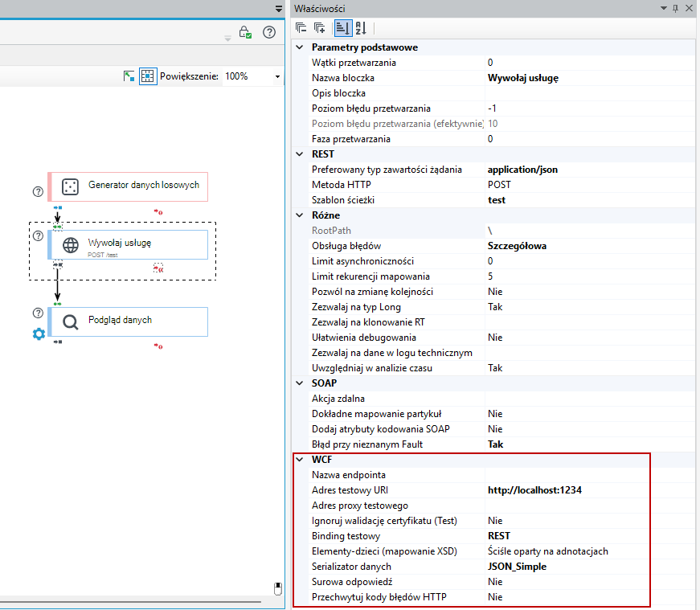Click the Zezwalaj na typ Long value
The image size is (700, 610).
point(495,307)
